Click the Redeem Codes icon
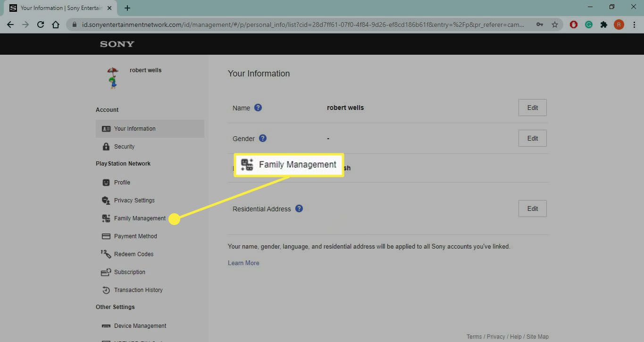This screenshot has height=342, width=644. (x=106, y=254)
